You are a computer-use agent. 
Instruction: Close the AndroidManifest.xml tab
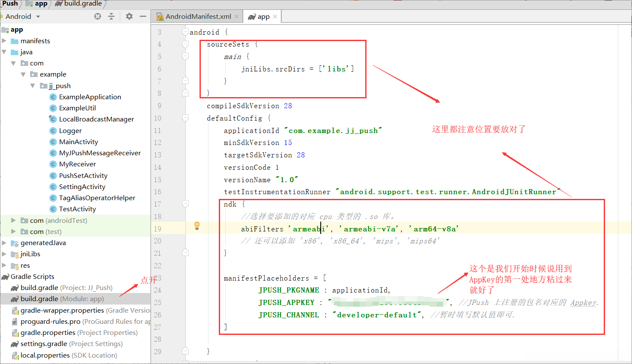click(x=236, y=17)
